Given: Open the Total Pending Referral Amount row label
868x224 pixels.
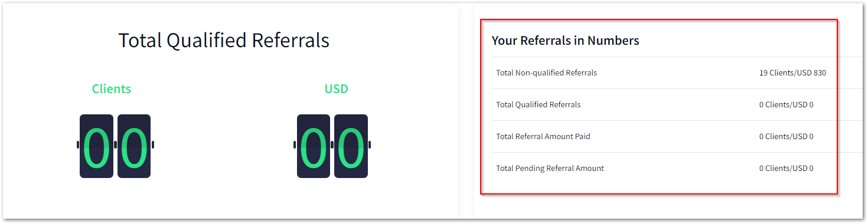Looking at the screenshot, I should point(550,169).
